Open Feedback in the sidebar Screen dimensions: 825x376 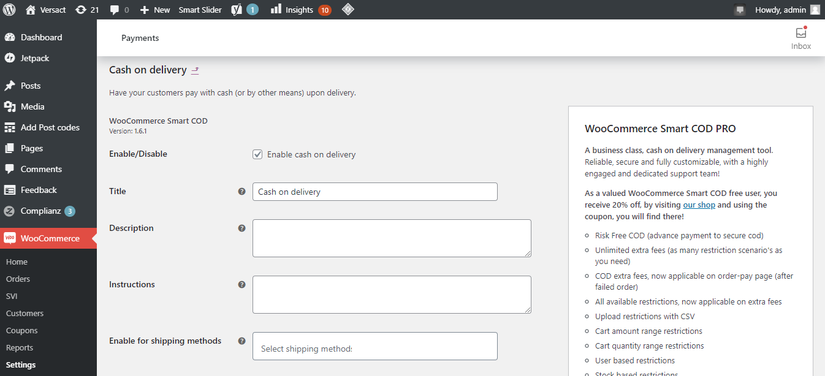tap(48, 190)
